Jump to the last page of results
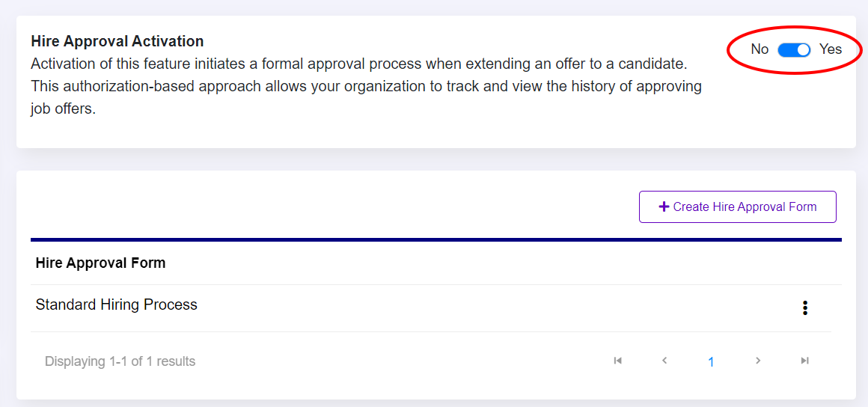This screenshot has width=868, height=407. click(x=805, y=361)
